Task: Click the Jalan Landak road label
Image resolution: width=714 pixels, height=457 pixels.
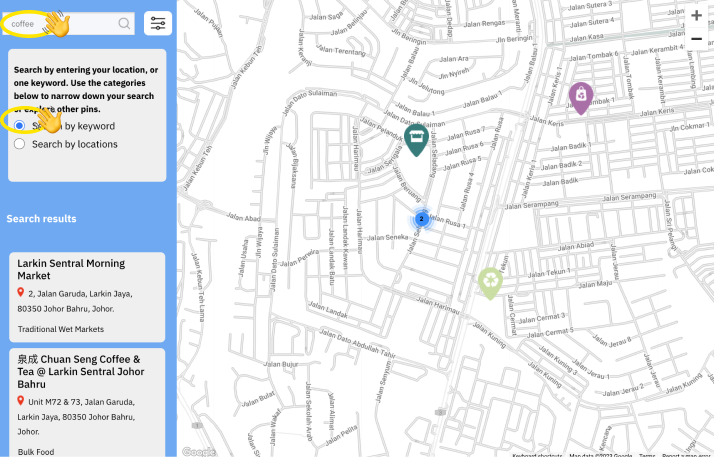Action: (x=328, y=310)
